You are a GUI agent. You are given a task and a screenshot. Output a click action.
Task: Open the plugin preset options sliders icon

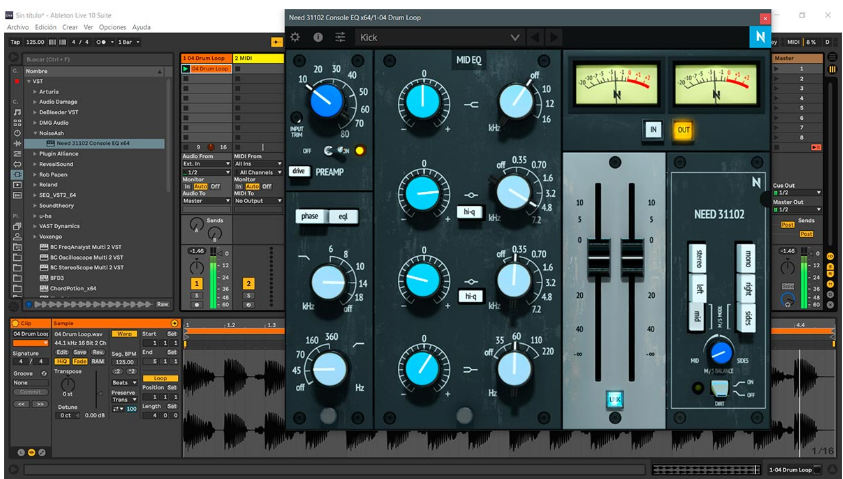point(340,37)
